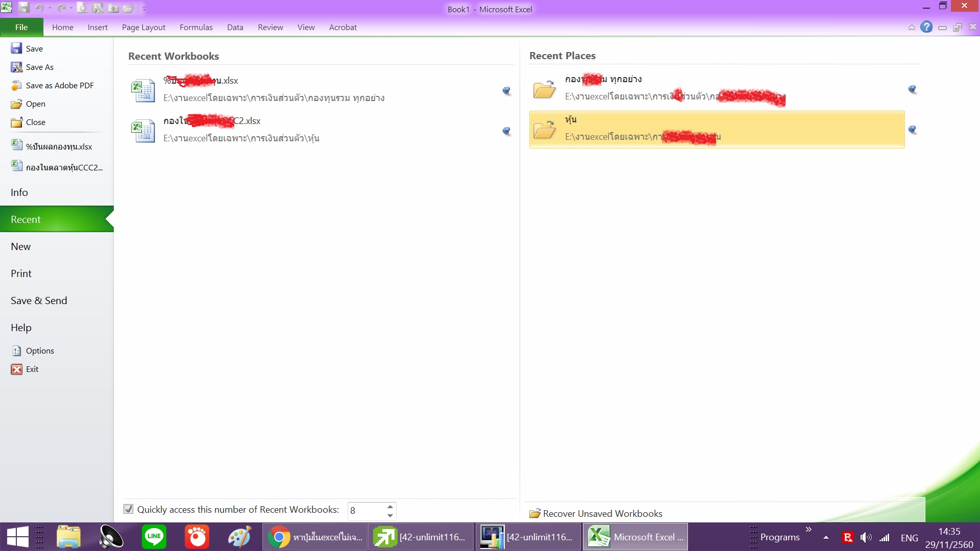Switch to Microsoft Excel taskbar button
Viewport: 980px width, 551px height.
[x=635, y=537]
